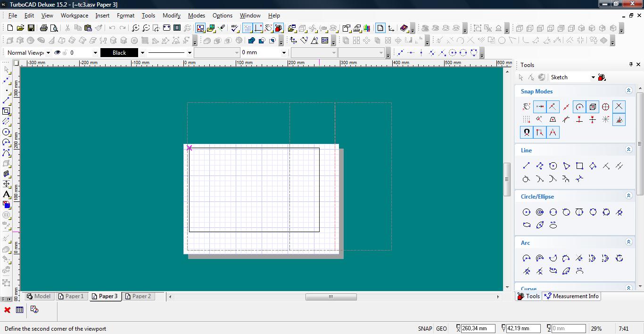Select the Polygon tool in Line panel
The height and width of the screenshot is (334, 644).
point(553,166)
